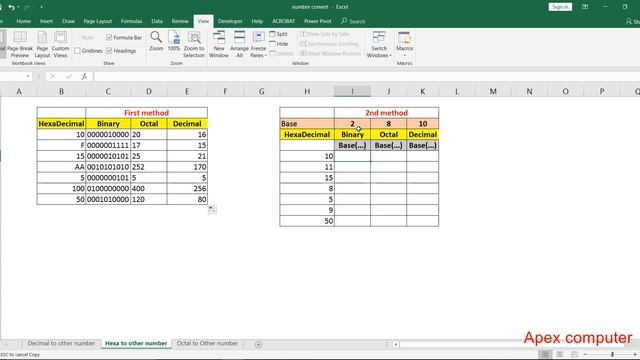640x360 pixels.
Task: Open Freeze Panes options
Action: click(258, 44)
